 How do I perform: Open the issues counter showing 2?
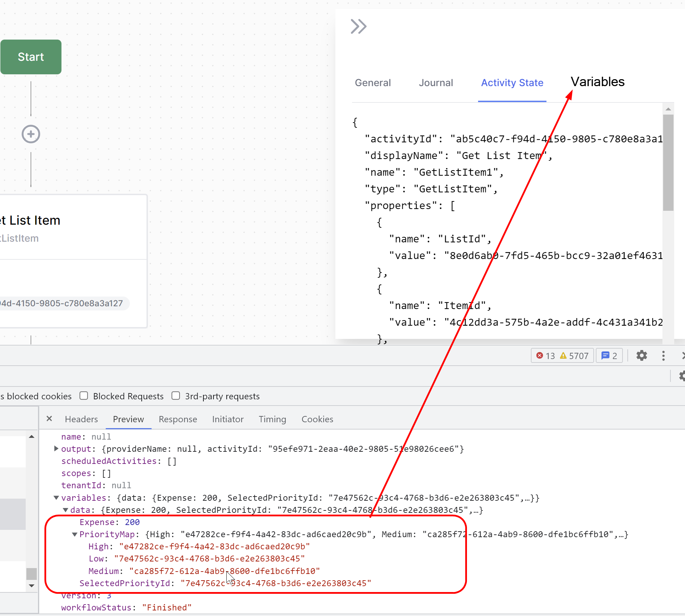pyautogui.click(x=609, y=356)
